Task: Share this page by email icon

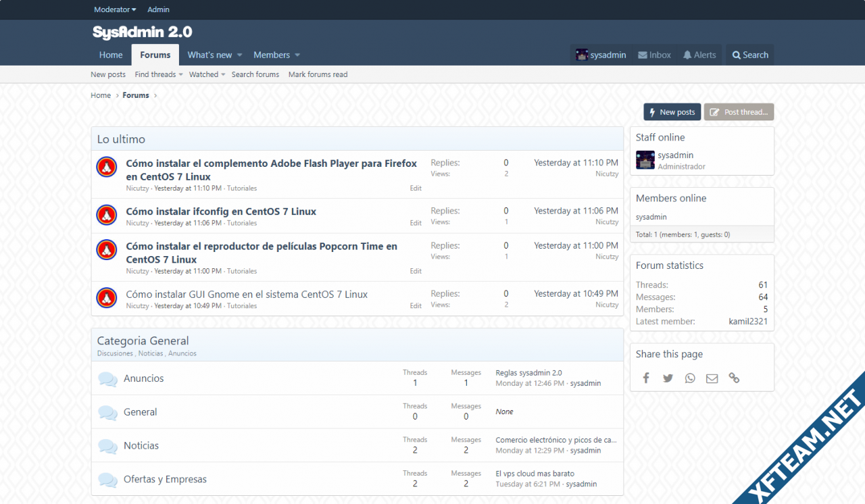Action: pos(712,378)
